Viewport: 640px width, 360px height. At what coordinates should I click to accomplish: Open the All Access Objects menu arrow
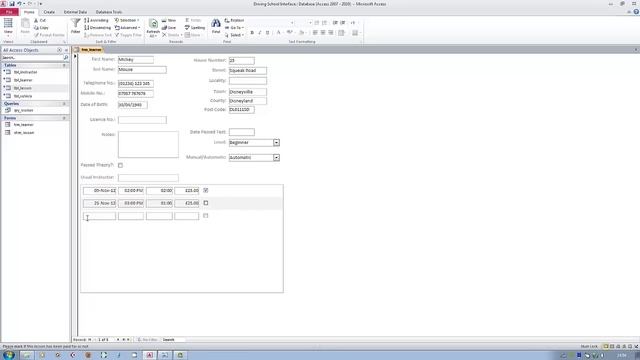tap(60, 50)
